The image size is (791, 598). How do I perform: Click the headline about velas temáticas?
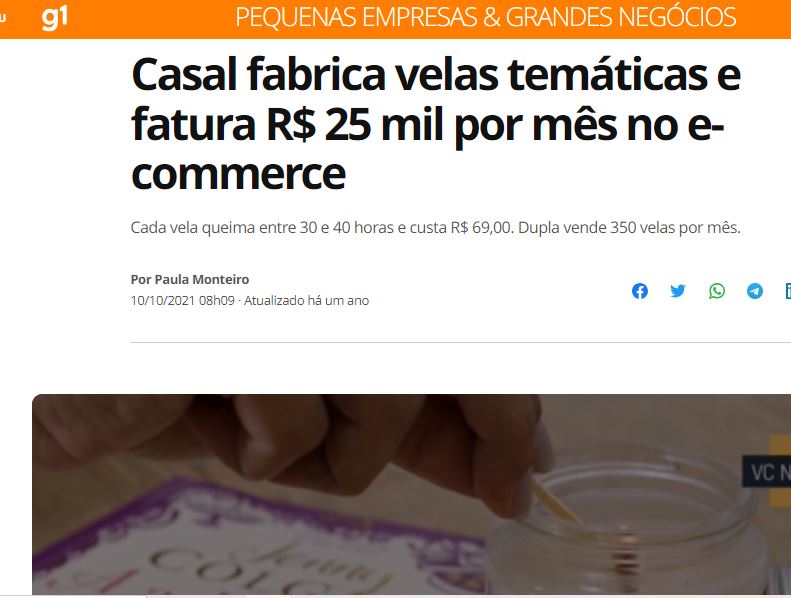pos(435,124)
